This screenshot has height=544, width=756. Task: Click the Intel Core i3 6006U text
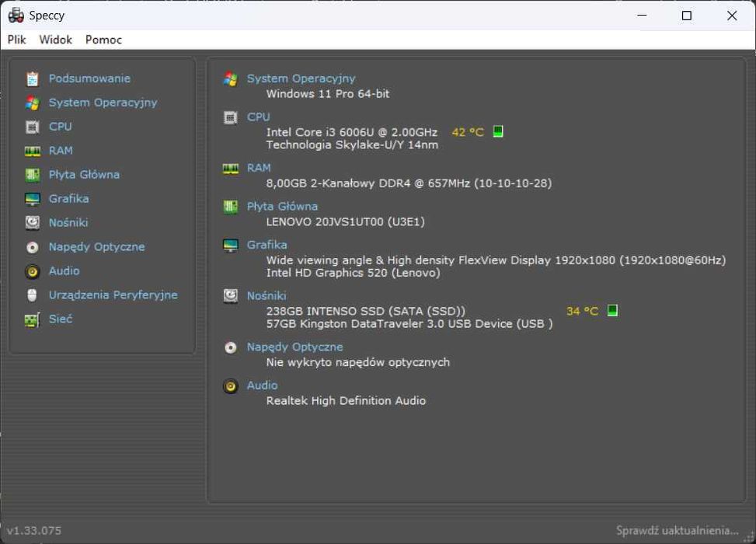[x=352, y=132]
